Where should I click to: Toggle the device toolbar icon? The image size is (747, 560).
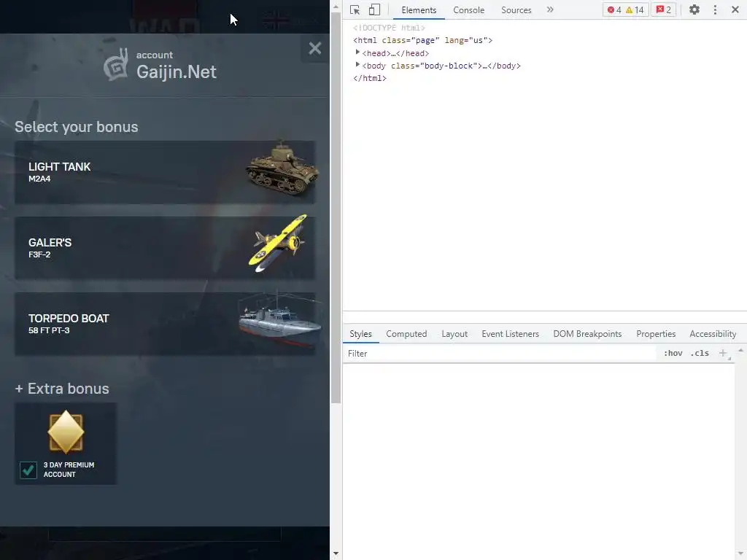tap(374, 10)
